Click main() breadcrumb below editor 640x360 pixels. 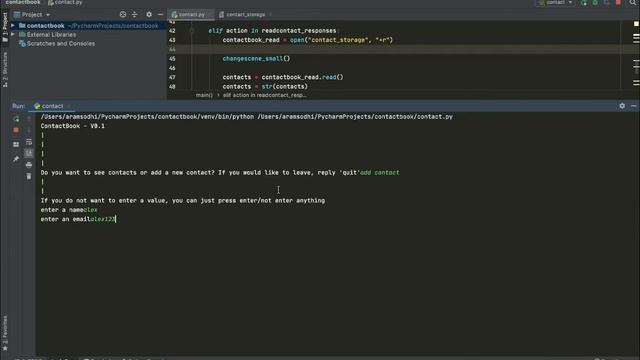point(204,95)
